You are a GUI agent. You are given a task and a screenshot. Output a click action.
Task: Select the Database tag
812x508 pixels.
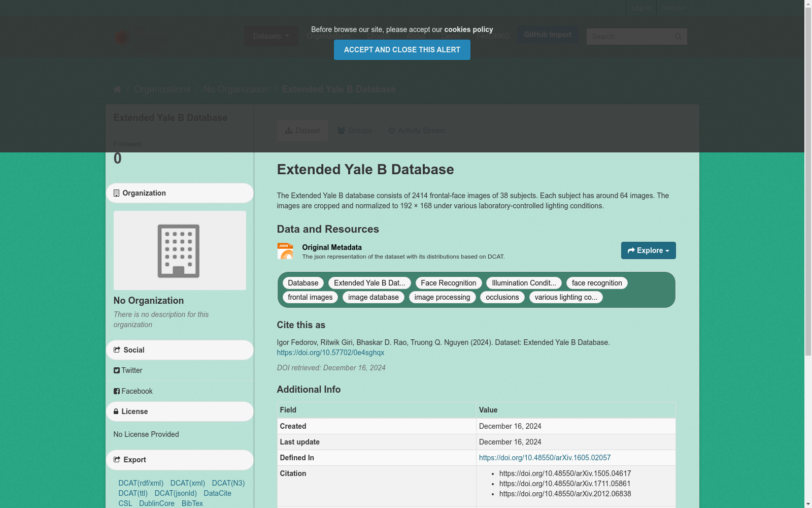[303, 283]
